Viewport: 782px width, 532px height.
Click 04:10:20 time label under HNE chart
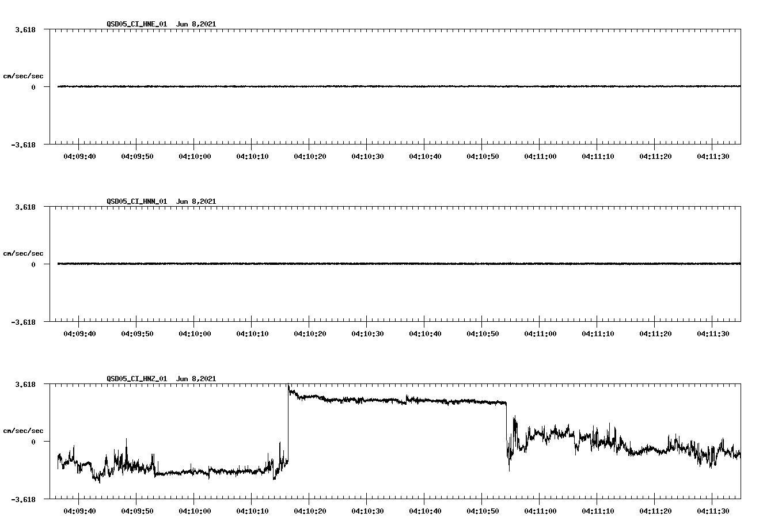[x=310, y=157]
